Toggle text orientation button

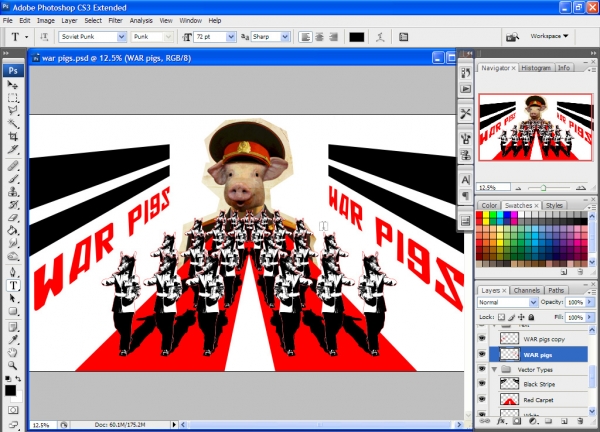point(44,37)
